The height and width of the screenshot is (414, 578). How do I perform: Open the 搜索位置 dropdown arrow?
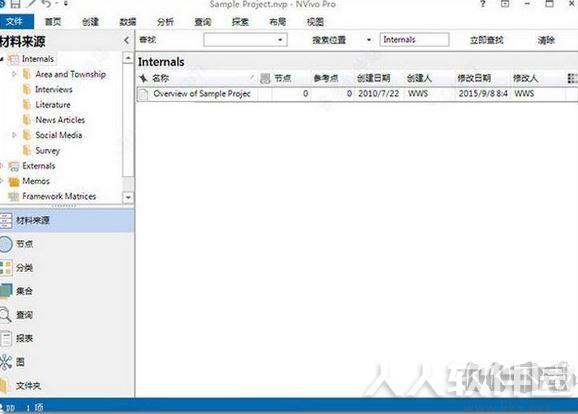(x=369, y=40)
